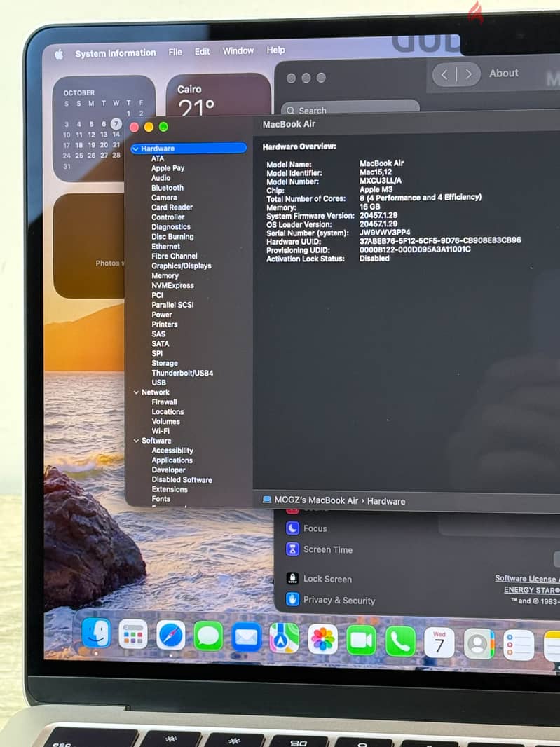The height and width of the screenshot is (747, 560).
Task: Collapse the Software section
Action: (x=136, y=441)
